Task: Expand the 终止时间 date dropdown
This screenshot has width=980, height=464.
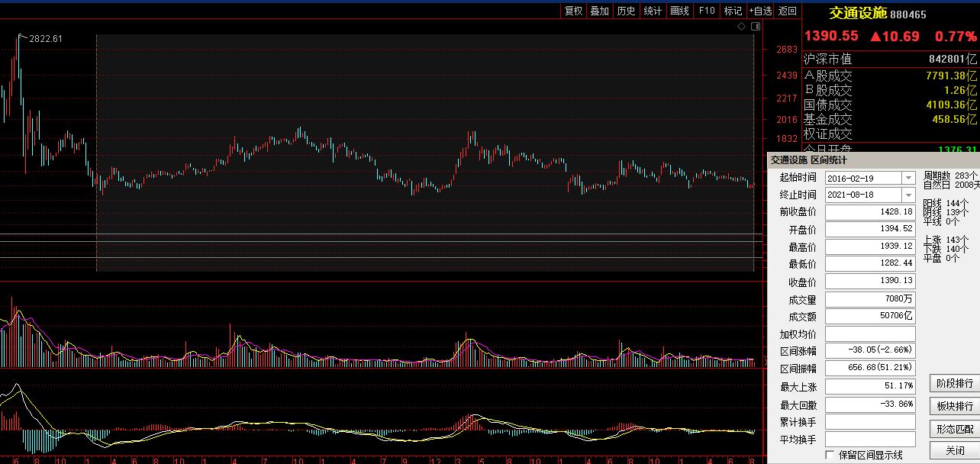Action: pyautogui.click(x=907, y=195)
